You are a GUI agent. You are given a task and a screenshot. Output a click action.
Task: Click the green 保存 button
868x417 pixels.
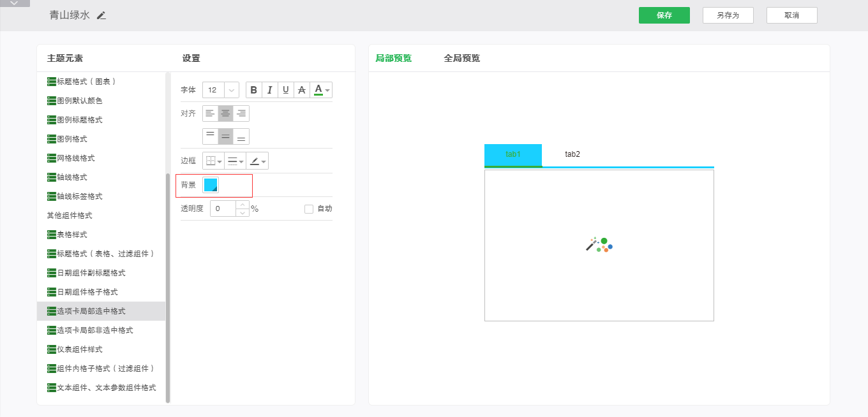pos(664,15)
